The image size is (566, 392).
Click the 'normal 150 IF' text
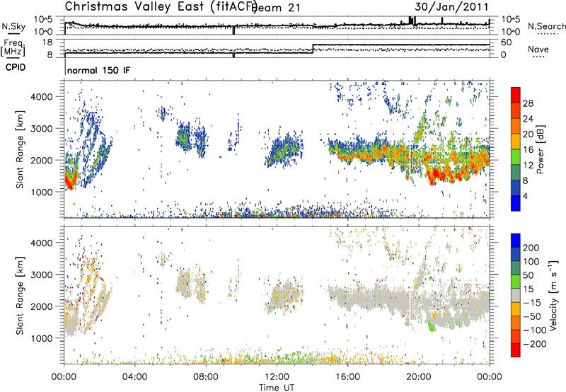pos(98,70)
